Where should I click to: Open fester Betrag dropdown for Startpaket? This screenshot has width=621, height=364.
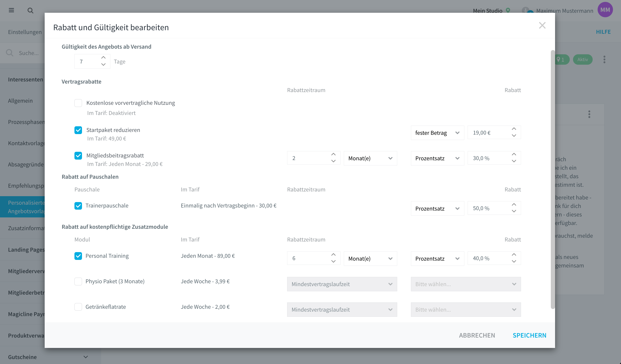pyautogui.click(x=437, y=133)
